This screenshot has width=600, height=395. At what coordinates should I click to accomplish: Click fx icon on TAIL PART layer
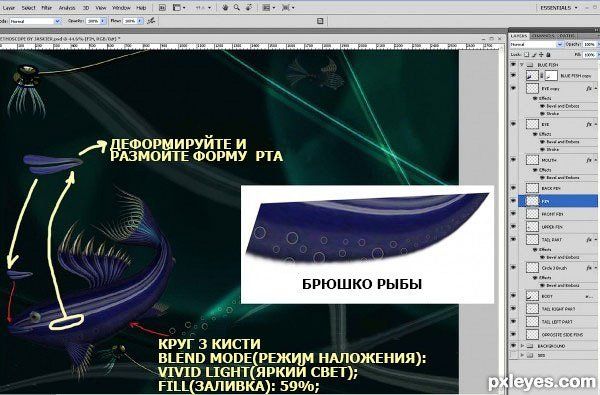(x=589, y=240)
